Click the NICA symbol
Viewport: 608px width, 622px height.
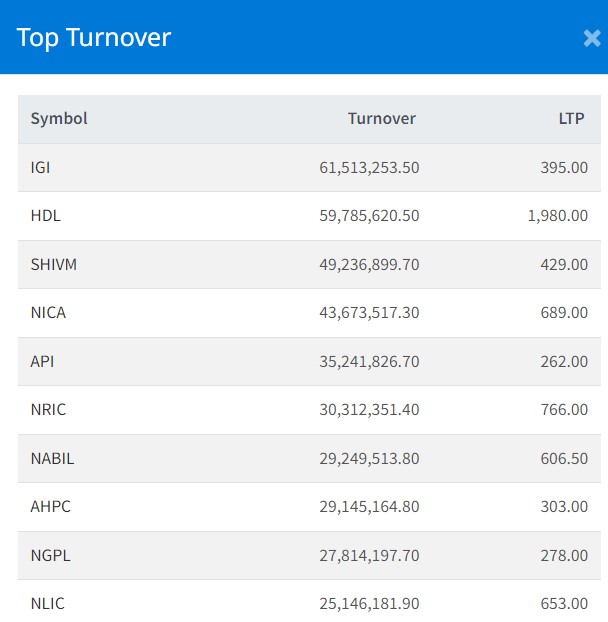click(x=48, y=313)
